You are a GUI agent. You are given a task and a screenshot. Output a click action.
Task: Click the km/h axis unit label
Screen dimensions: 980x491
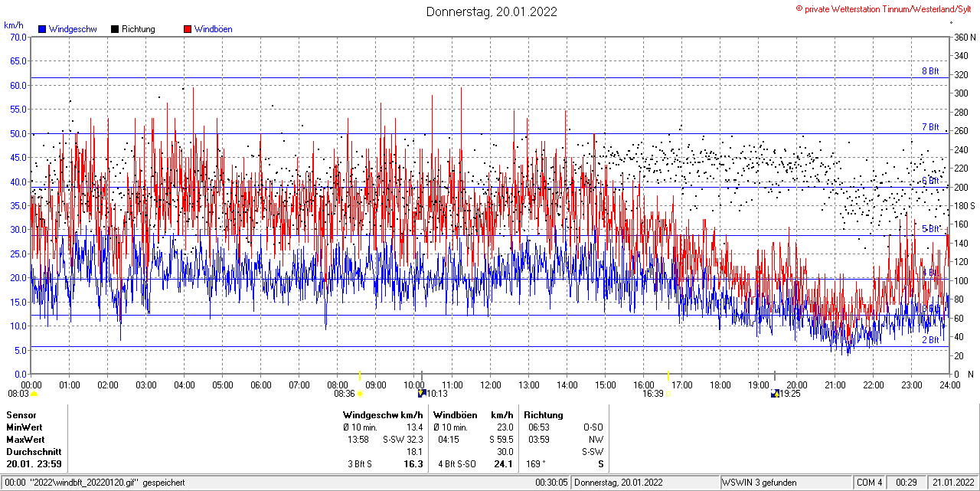click(13, 25)
